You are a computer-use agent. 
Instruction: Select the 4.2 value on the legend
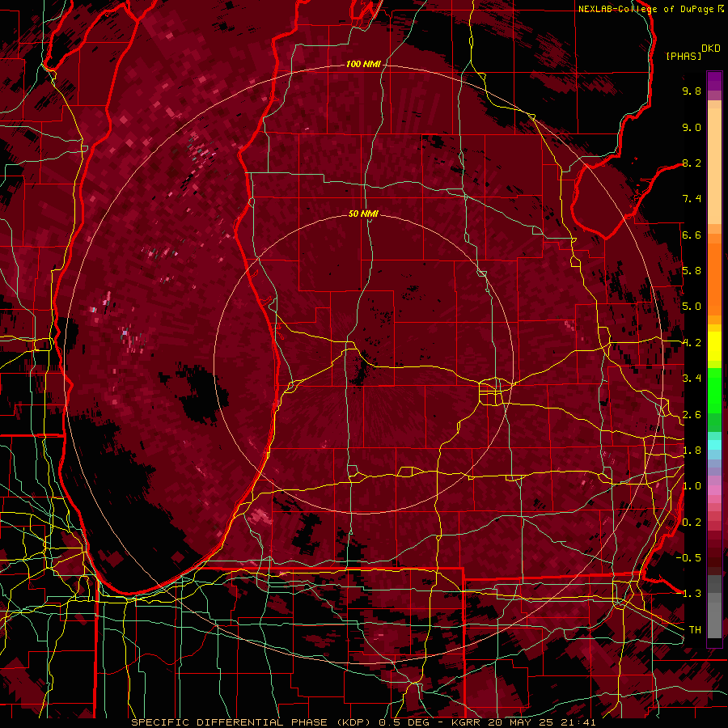[x=692, y=343]
